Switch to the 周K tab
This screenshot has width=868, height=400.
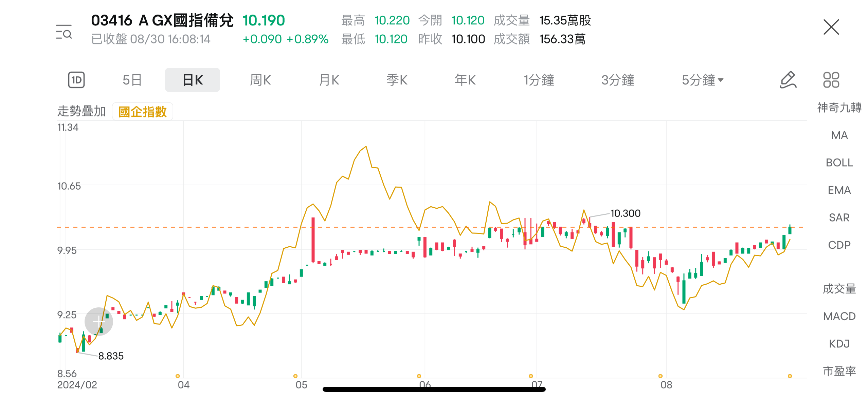pos(260,80)
